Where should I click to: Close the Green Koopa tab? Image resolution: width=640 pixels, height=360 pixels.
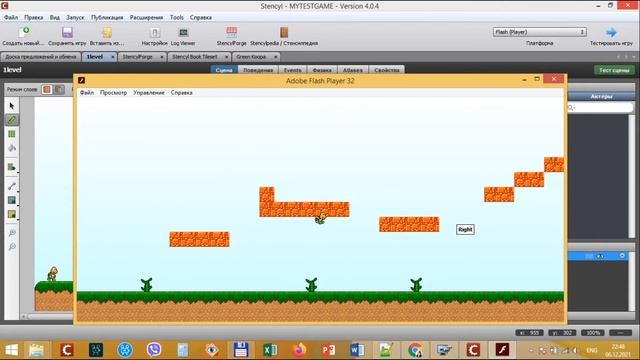[x=276, y=57]
